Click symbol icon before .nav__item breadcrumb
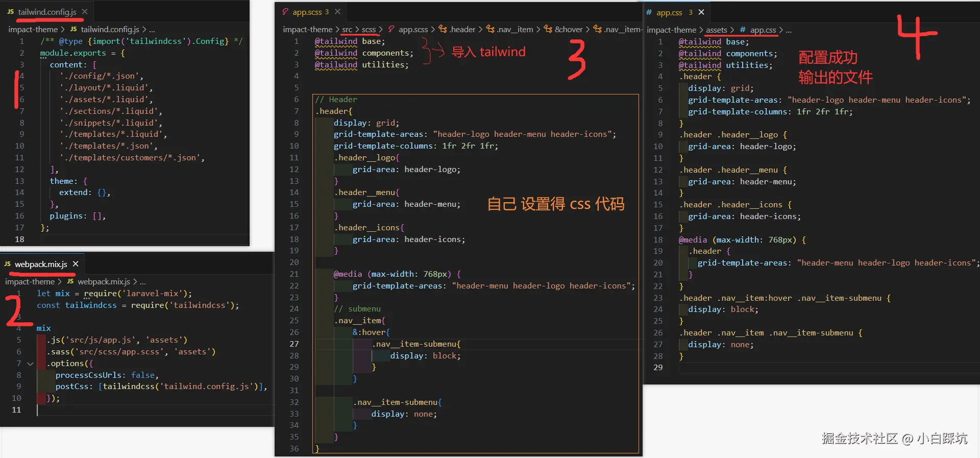 [490, 30]
